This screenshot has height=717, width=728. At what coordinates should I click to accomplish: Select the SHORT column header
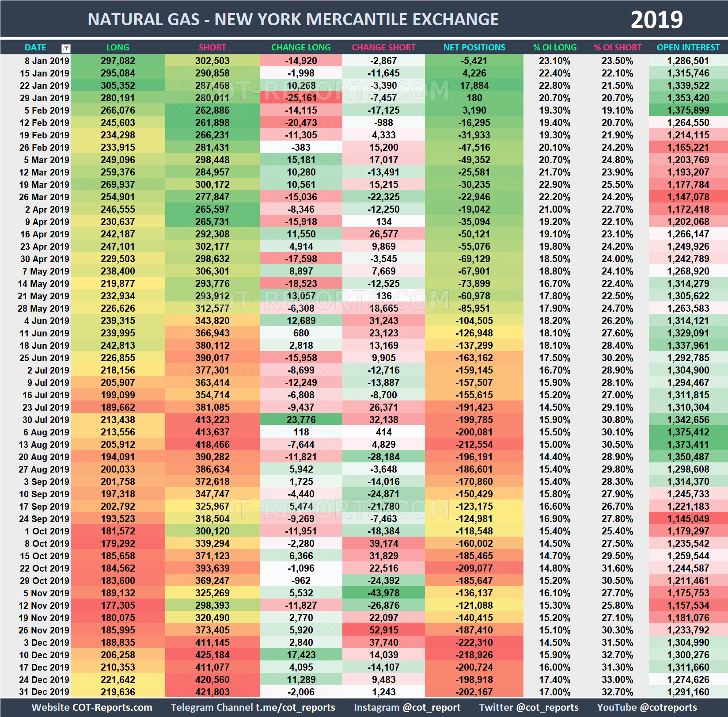click(212, 47)
